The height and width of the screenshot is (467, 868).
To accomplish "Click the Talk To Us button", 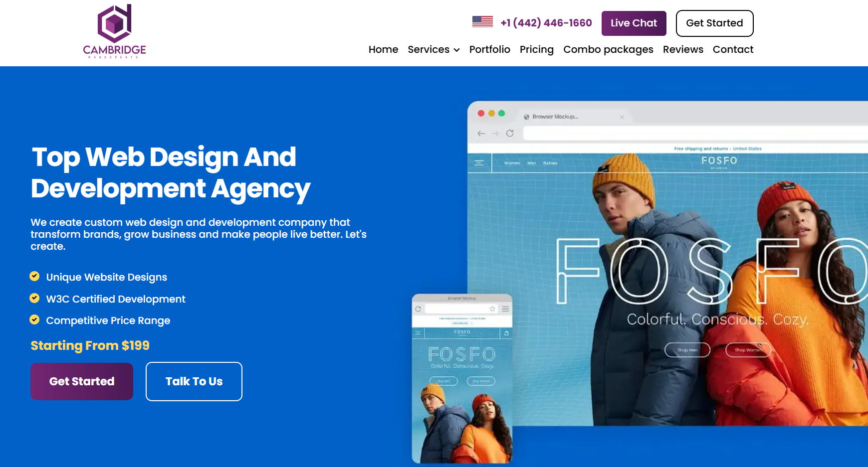I will pyautogui.click(x=194, y=381).
